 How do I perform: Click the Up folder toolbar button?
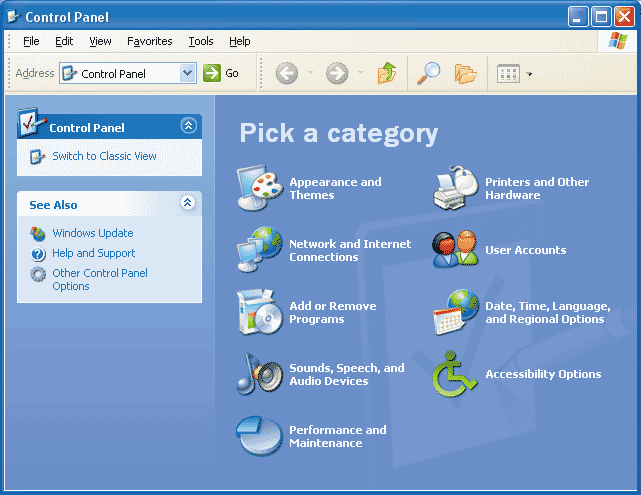click(x=387, y=73)
